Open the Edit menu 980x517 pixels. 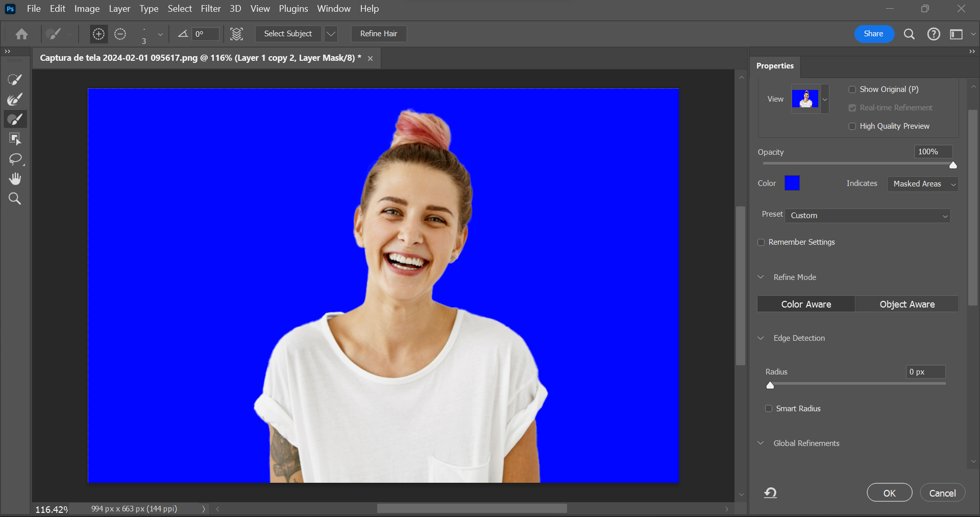point(58,9)
